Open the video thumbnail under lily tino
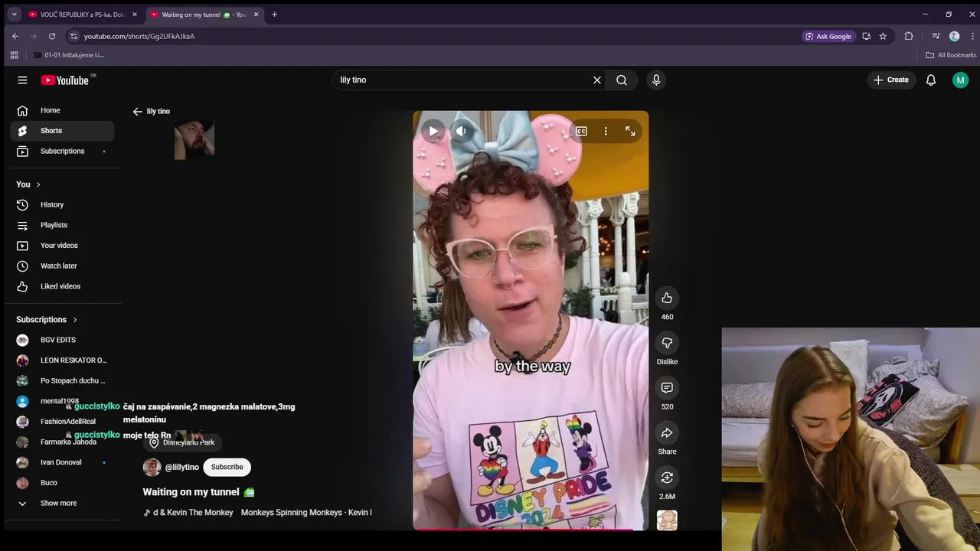The width and height of the screenshot is (980, 551). coord(194,139)
